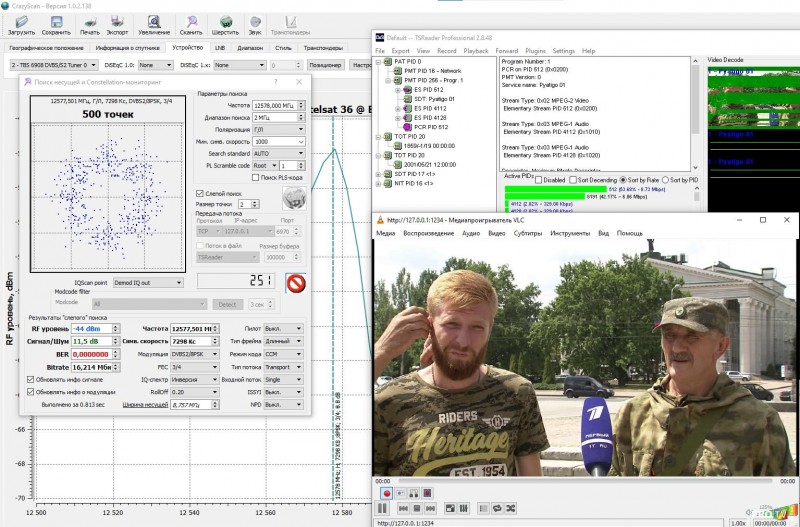
Task: Click the Сканить (Scan) toolbar icon
Action: point(191,22)
